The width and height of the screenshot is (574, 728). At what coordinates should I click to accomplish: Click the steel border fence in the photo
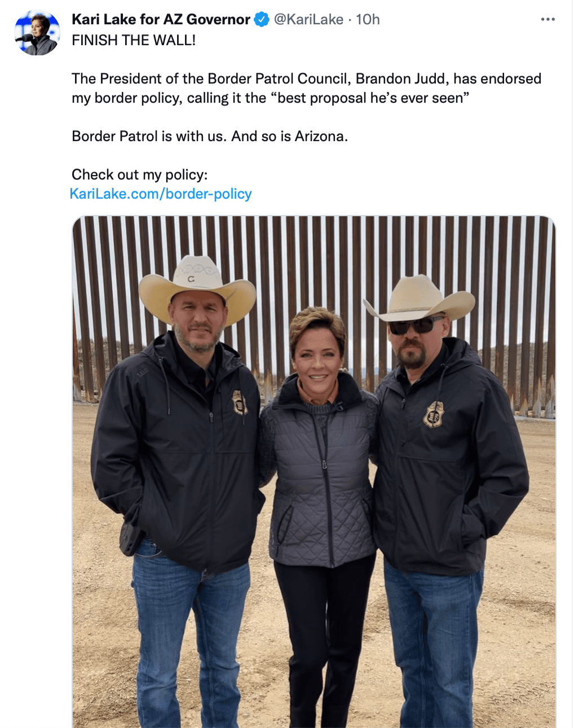[x=316, y=254]
